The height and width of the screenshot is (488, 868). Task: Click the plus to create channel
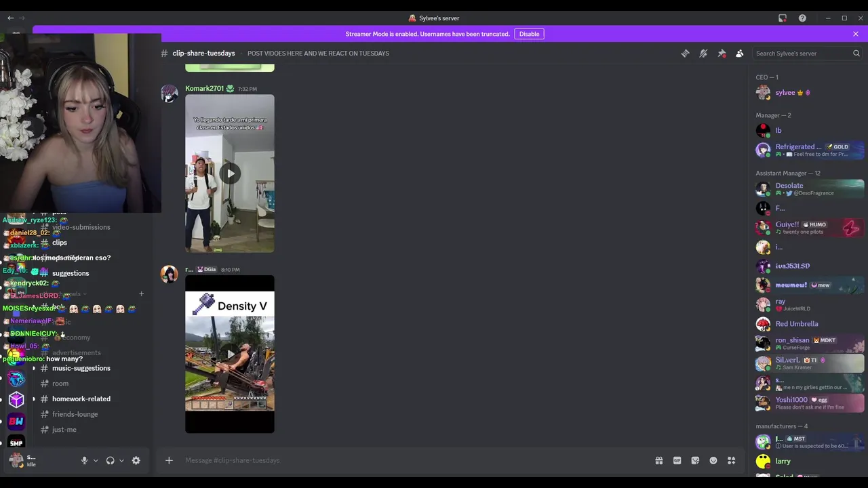[141, 294]
